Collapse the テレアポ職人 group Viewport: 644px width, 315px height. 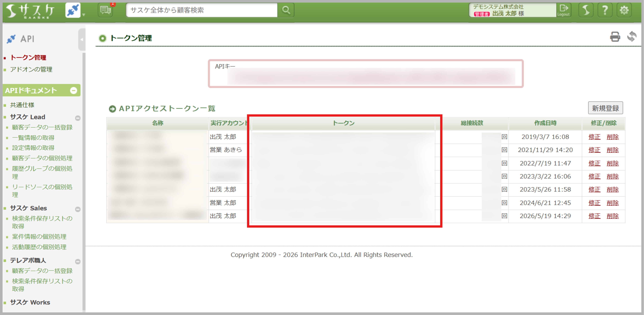coord(78,262)
